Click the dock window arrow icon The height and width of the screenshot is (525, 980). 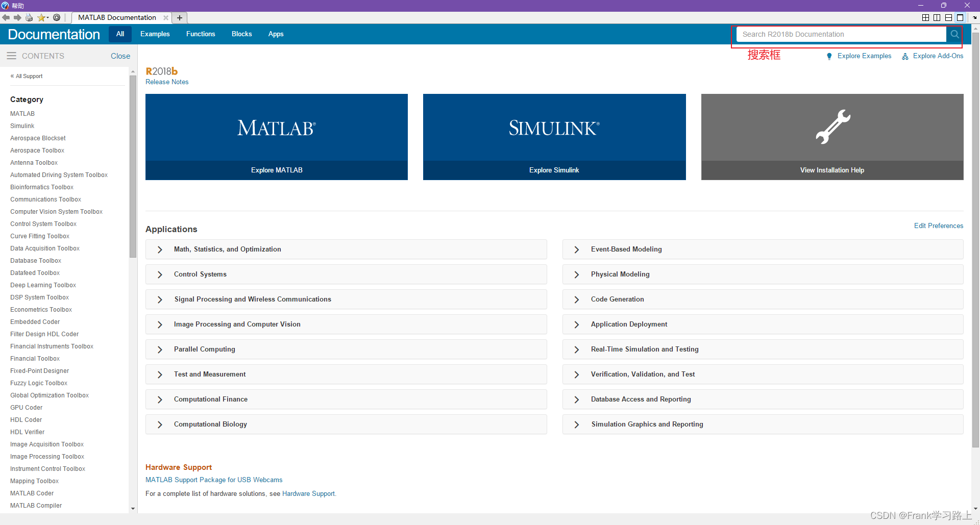[974, 17]
